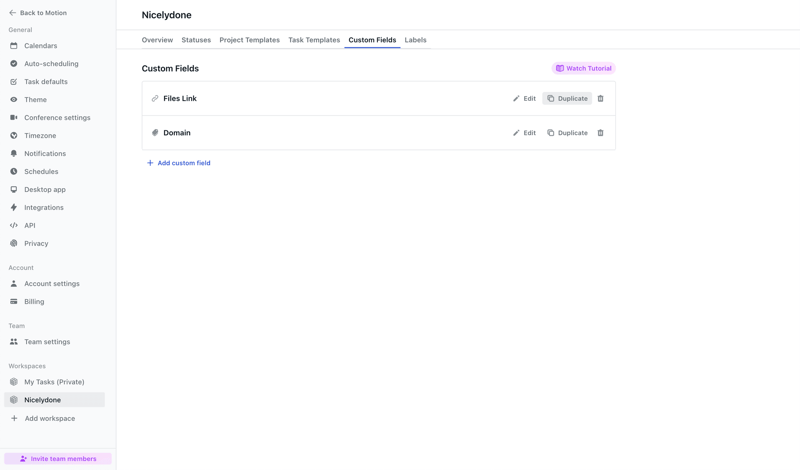
Task: Open the Auto-scheduling settings
Action: [52, 63]
